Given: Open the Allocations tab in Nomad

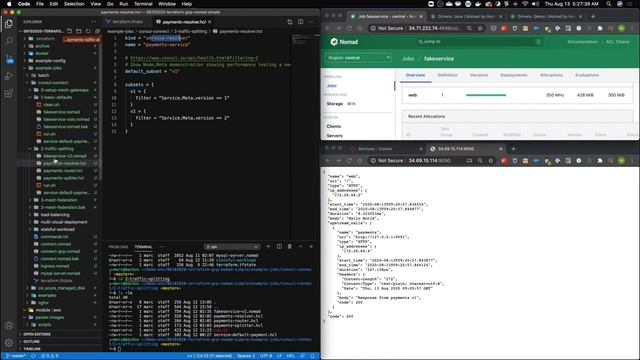Looking at the screenshot, I should [x=551, y=75].
